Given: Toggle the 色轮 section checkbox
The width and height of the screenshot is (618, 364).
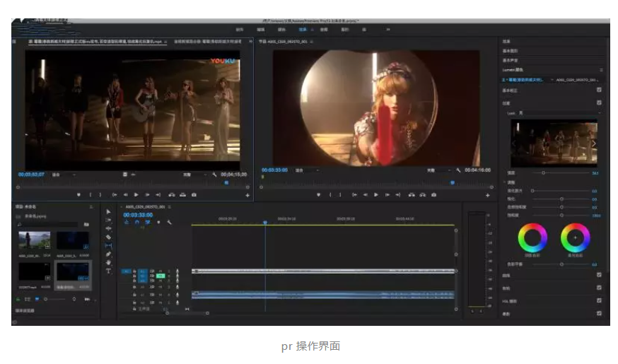Looking at the screenshot, I should tap(599, 288).
